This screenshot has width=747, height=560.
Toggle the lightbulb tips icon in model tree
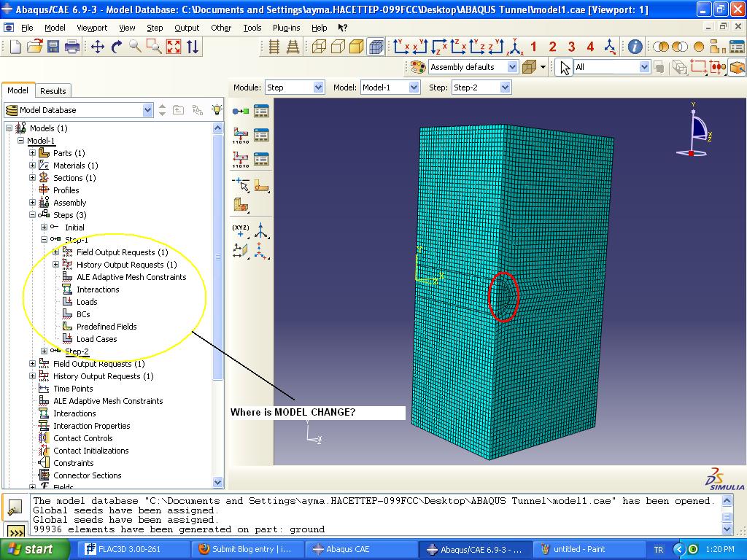pyautogui.click(x=216, y=110)
